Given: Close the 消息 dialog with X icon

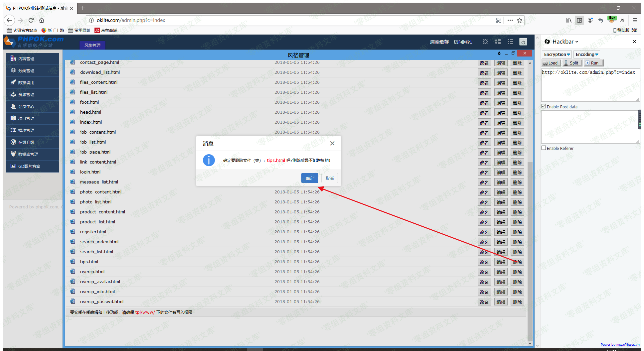Looking at the screenshot, I should [x=332, y=143].
